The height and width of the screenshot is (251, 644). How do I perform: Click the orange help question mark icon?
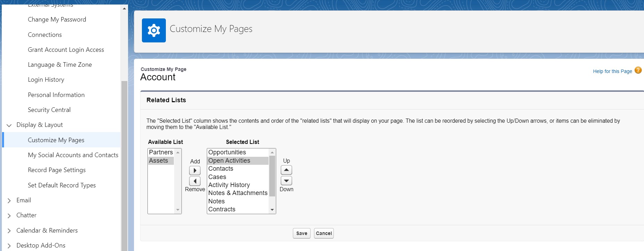pos(638,70)
